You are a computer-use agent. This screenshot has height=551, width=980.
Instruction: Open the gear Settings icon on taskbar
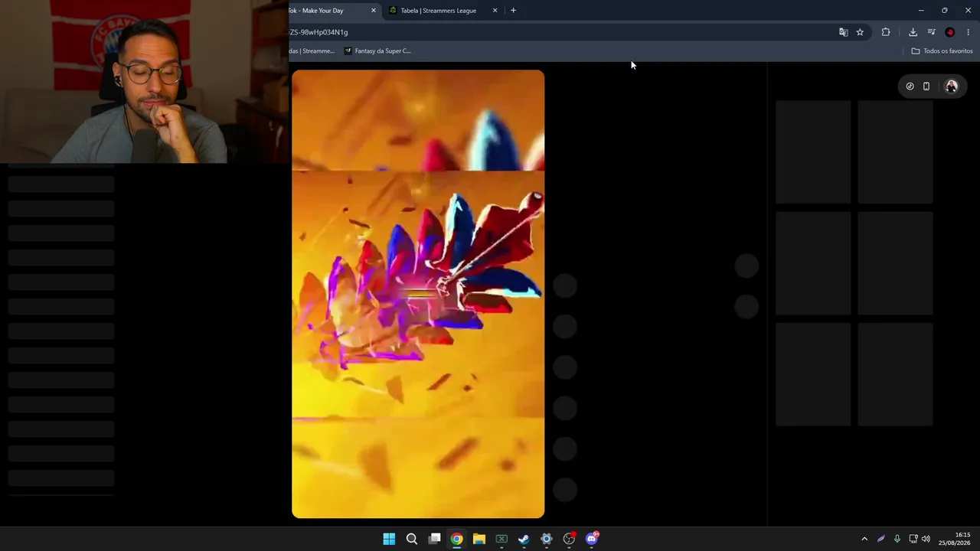tap(547, 539)
